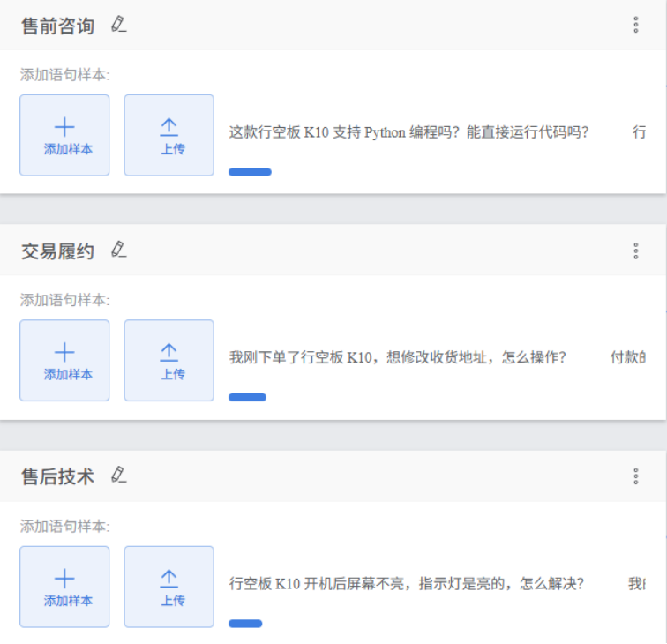Click the blue bar under the 收货地址 sample
The width and height of the screenshot is (667, 644).
click(247, 397)
